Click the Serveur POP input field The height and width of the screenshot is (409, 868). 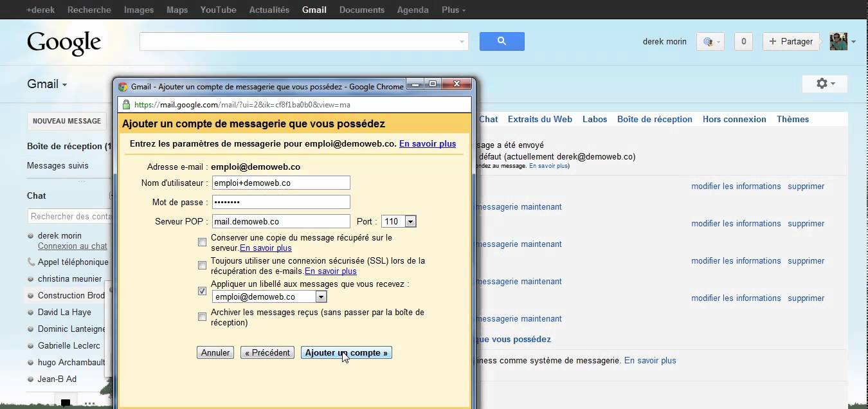click(281, 221)
